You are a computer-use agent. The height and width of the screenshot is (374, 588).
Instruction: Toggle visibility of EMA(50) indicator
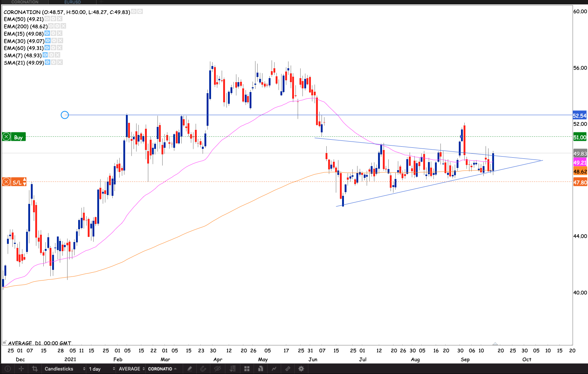pos(47,19)
